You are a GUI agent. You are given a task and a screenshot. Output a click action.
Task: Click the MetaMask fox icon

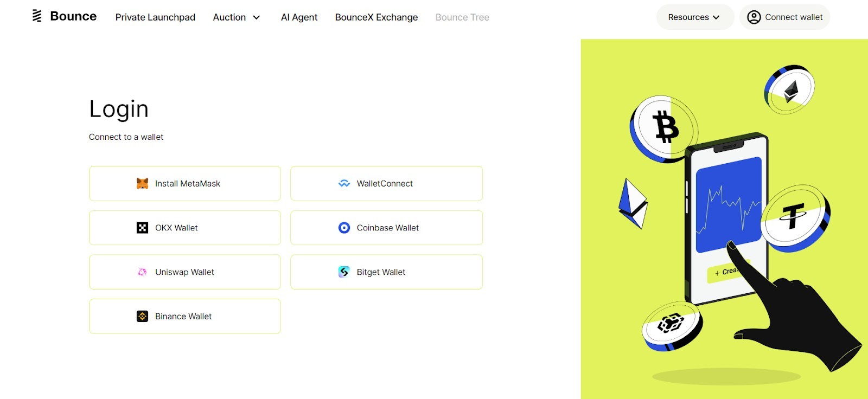coord(142,184)
